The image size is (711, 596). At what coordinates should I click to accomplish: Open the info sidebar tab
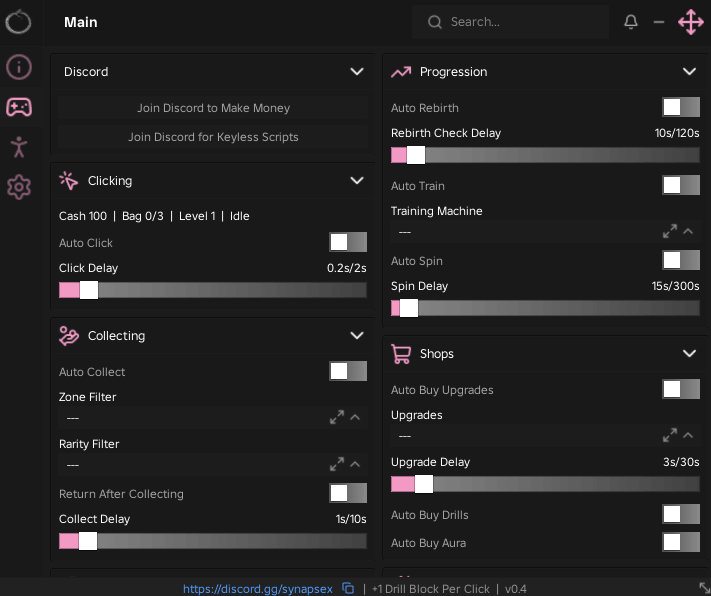[x=19, y=67]
